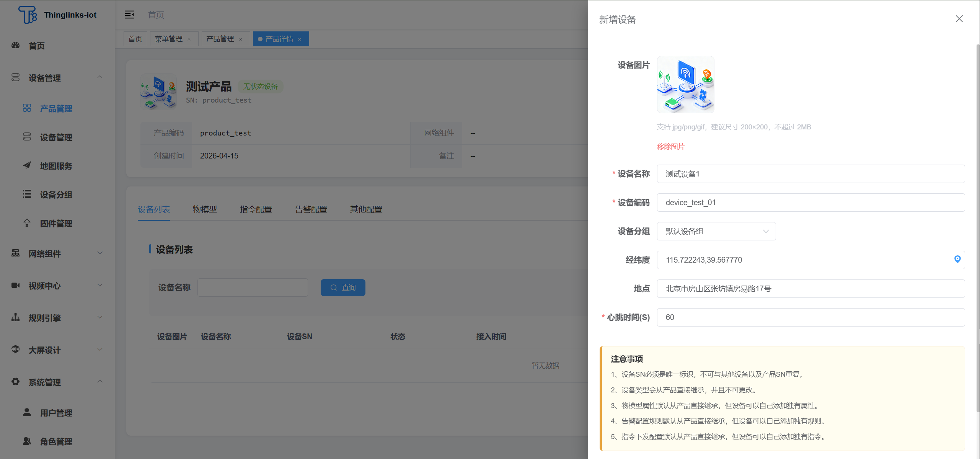Click the Thinglinks-iot logo icon
This screenshot has height=459, width=980.
click(28, 15)
